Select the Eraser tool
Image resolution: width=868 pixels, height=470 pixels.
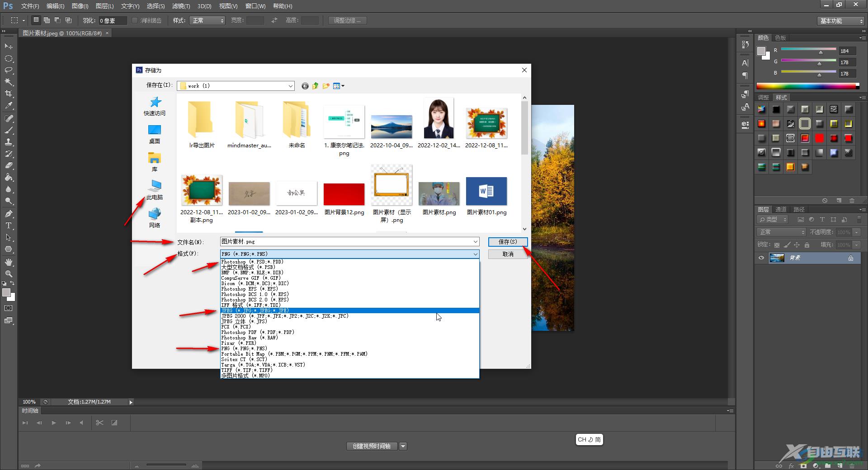point(9,165)
